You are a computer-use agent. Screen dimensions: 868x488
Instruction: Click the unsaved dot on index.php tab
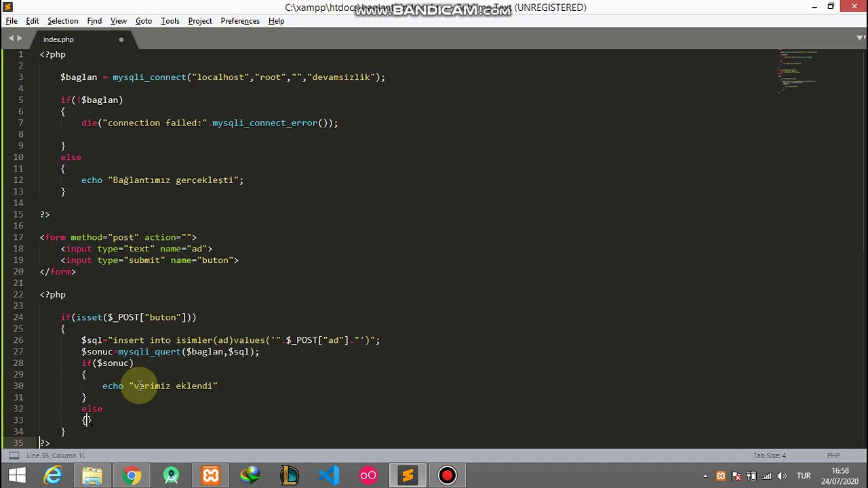121,39
